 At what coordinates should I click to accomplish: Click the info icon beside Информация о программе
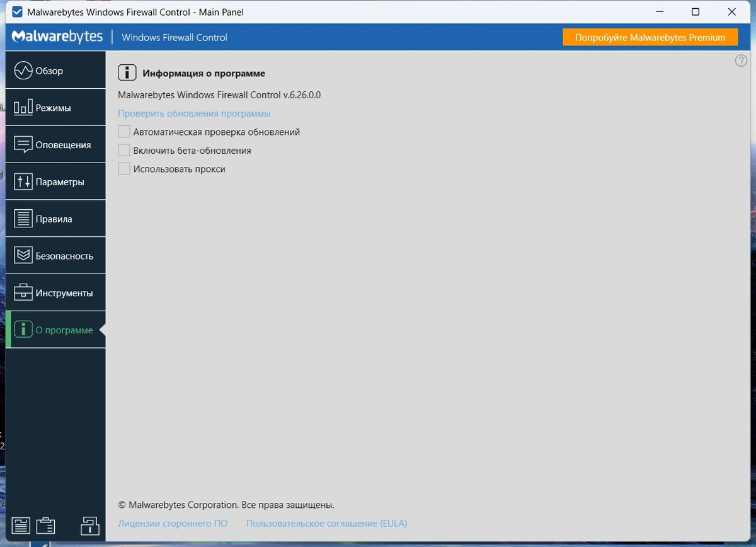tap(127, 72)
